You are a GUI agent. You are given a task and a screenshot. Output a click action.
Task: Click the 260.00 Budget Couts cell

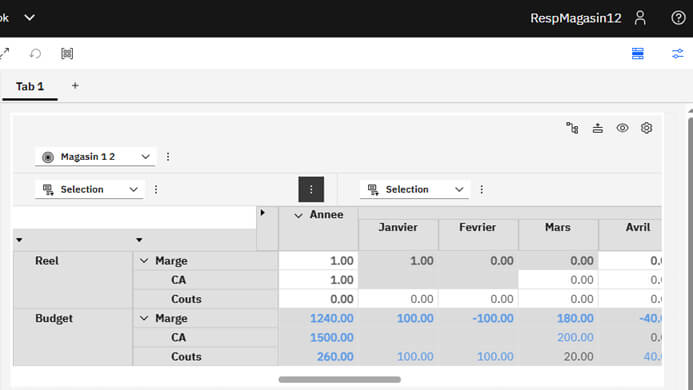point(319,357)
